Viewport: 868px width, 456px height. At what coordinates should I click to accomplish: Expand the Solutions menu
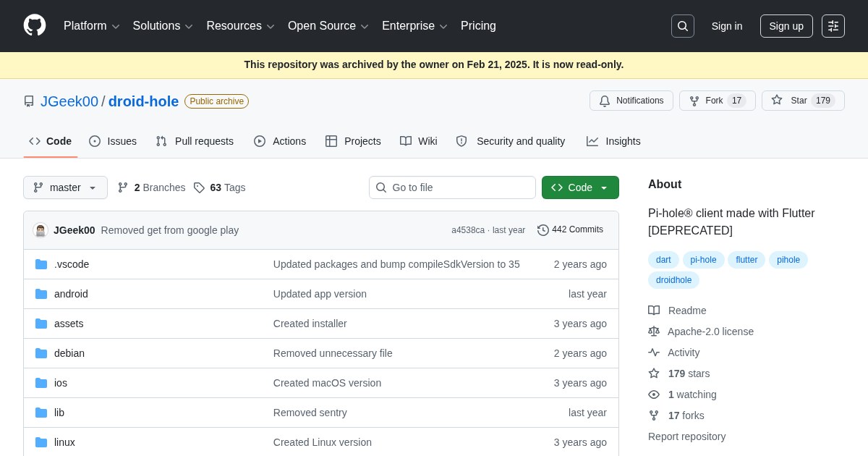(x=163, y=26)
